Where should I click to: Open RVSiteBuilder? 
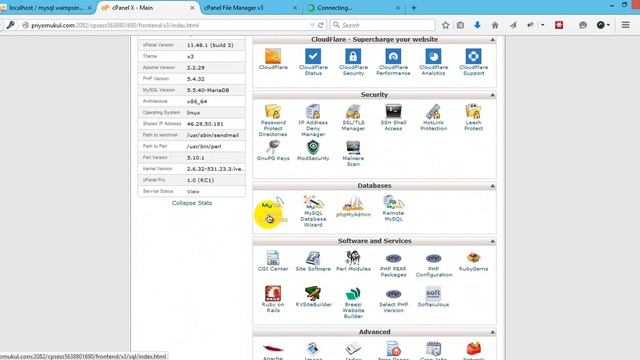tap(313, 297)
